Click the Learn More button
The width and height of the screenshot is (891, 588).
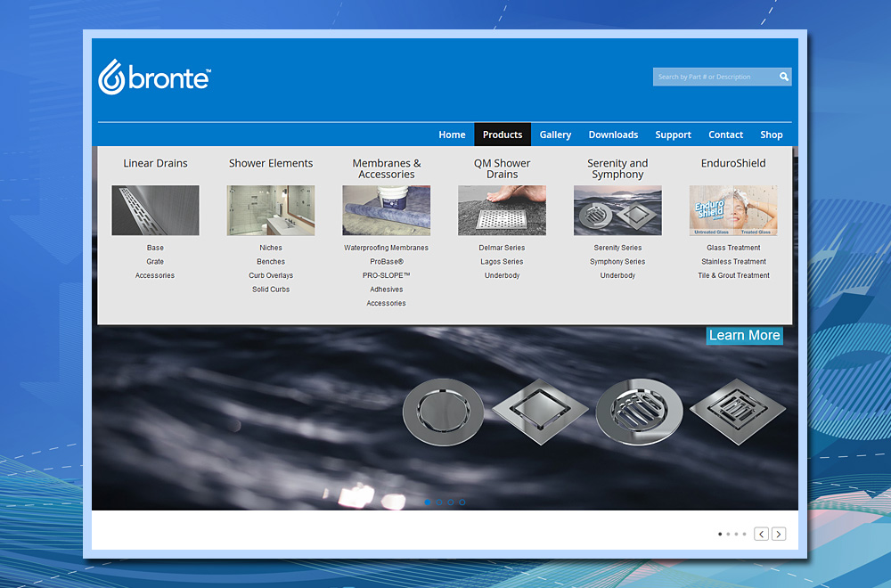point(744,335)
